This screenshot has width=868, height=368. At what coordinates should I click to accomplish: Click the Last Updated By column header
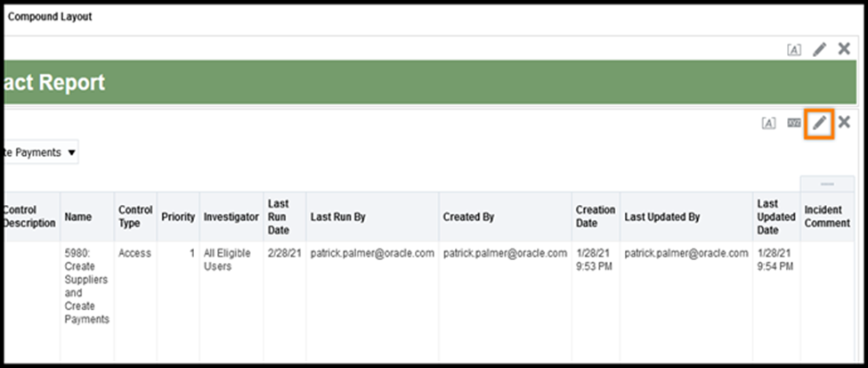[x=661, y=217]
